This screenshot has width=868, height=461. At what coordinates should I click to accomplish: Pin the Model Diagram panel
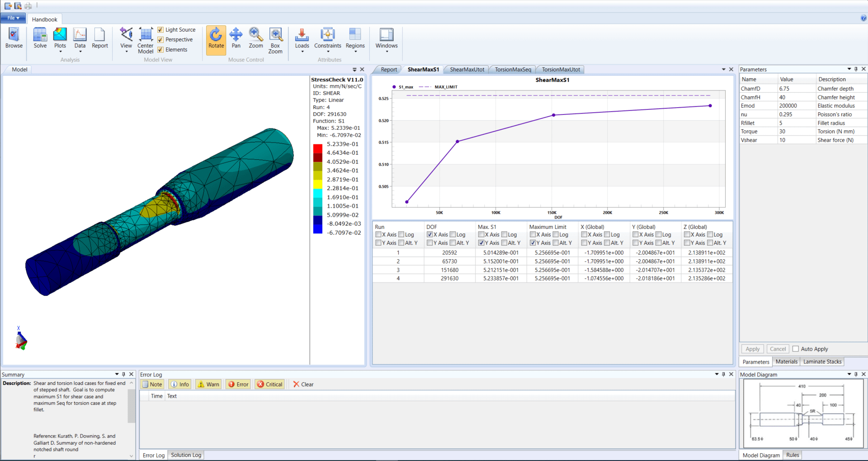856,374
